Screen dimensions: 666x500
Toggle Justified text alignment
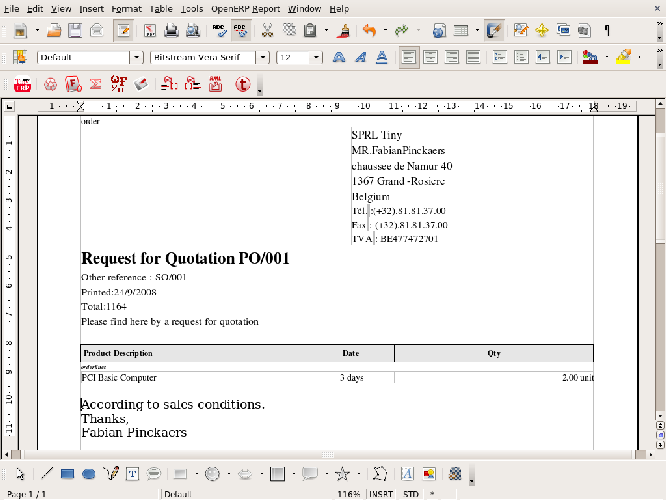[x=474, y=57]
